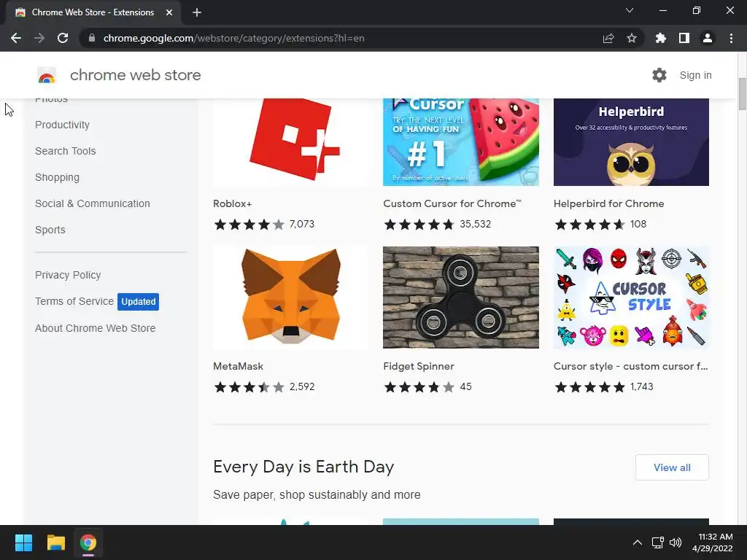Click Custom Cursor for Chrome title
The width and height of the screenshot is (747, 560).
(452, 203)
